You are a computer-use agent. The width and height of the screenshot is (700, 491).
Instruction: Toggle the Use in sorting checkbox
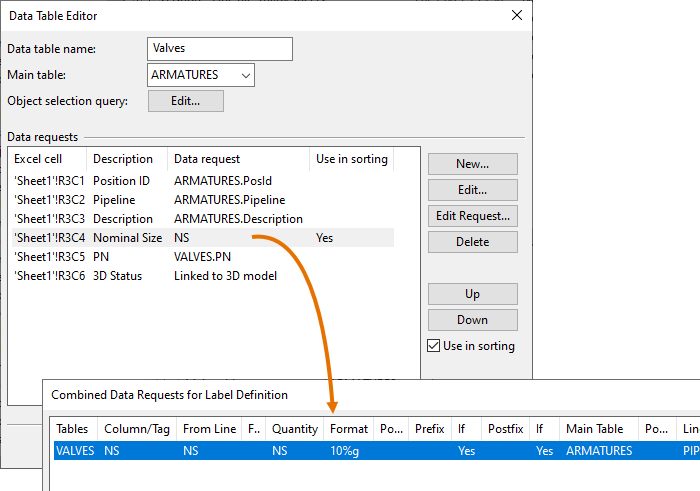click(x=434, y=346)
